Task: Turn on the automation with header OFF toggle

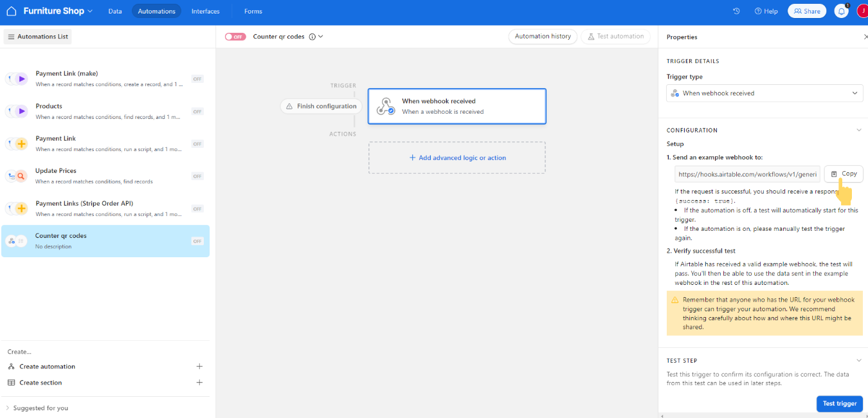Action: point(235,37)
